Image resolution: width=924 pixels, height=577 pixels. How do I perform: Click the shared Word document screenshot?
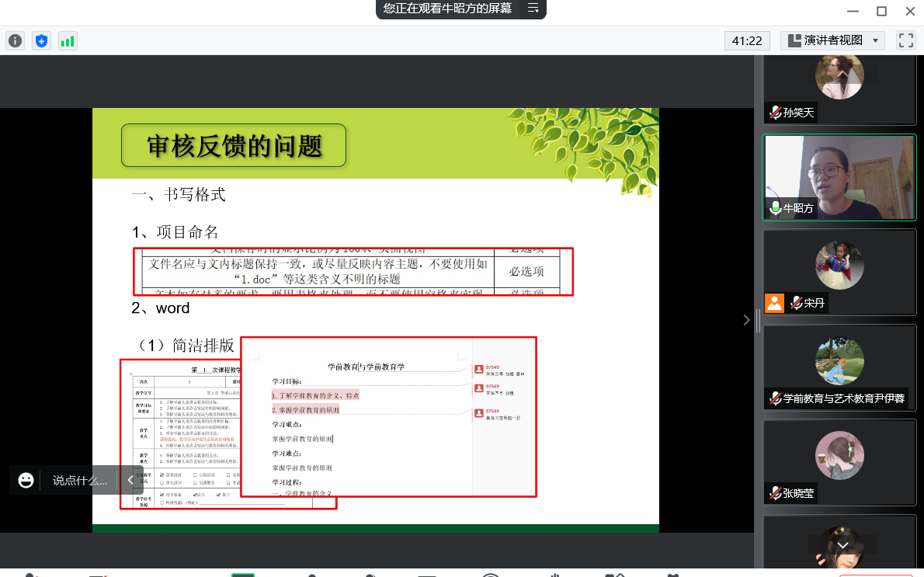tap(389, 417)
